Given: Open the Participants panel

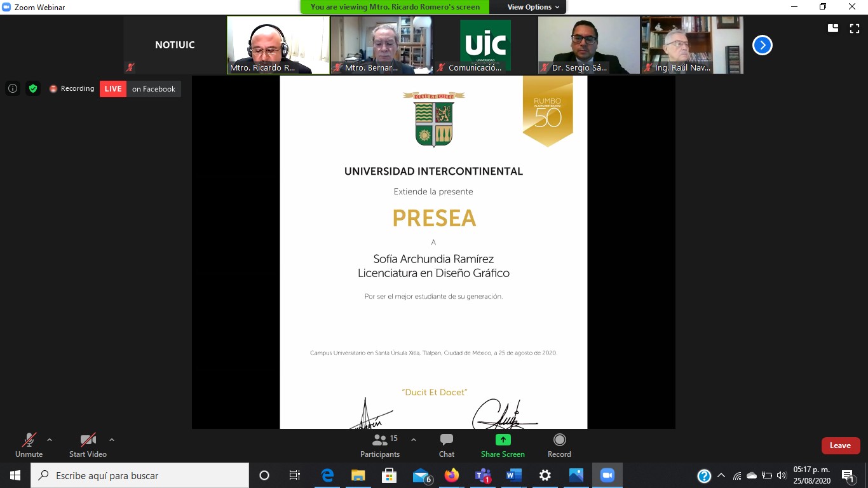Looking at the screenshot, I should [x=380, y=445].
